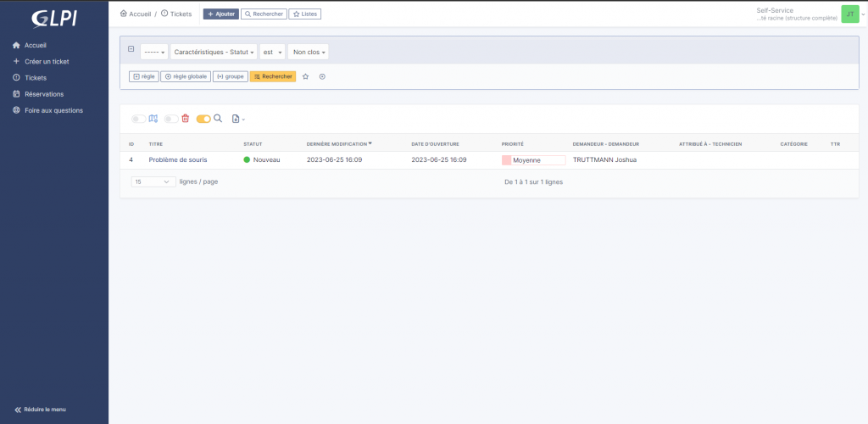Go to Foire aux questions
The height and width of the screenshot is (424, 868).
[x=53, y=110]
